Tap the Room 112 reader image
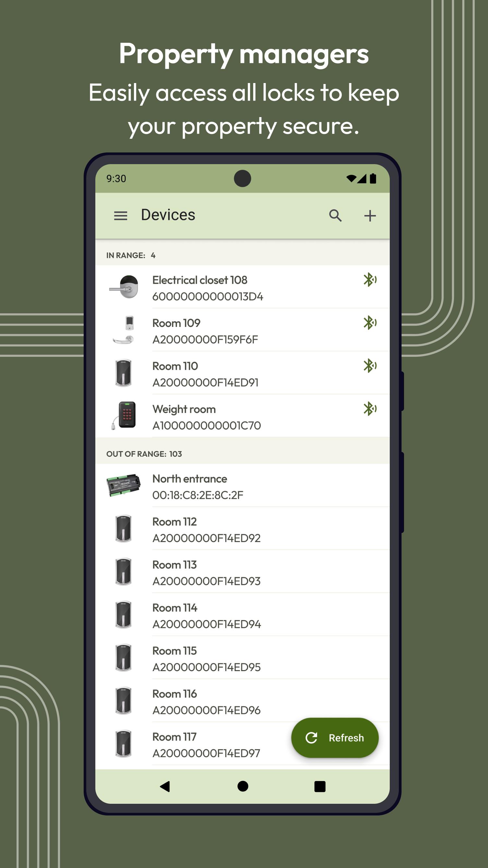Viewport: 488px width, 868px height. 123,529
